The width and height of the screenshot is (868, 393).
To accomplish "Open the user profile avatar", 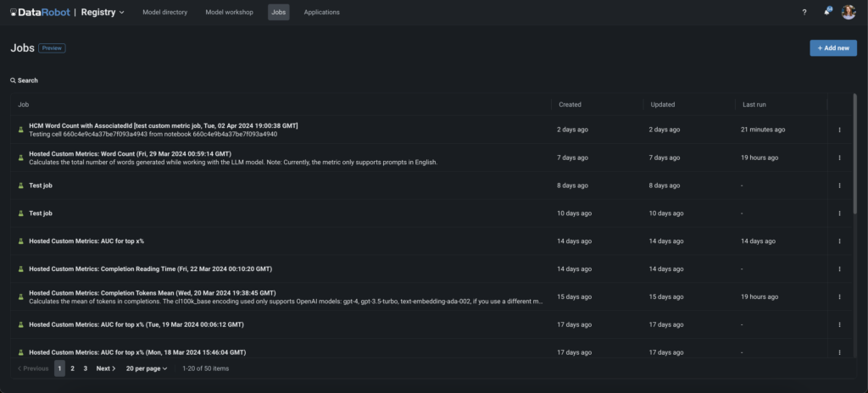I will point(849,12).
